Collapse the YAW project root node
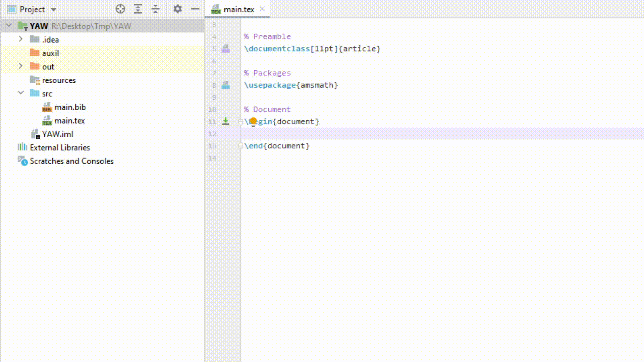This screenshot has width=644, height=362. (9, 25)
